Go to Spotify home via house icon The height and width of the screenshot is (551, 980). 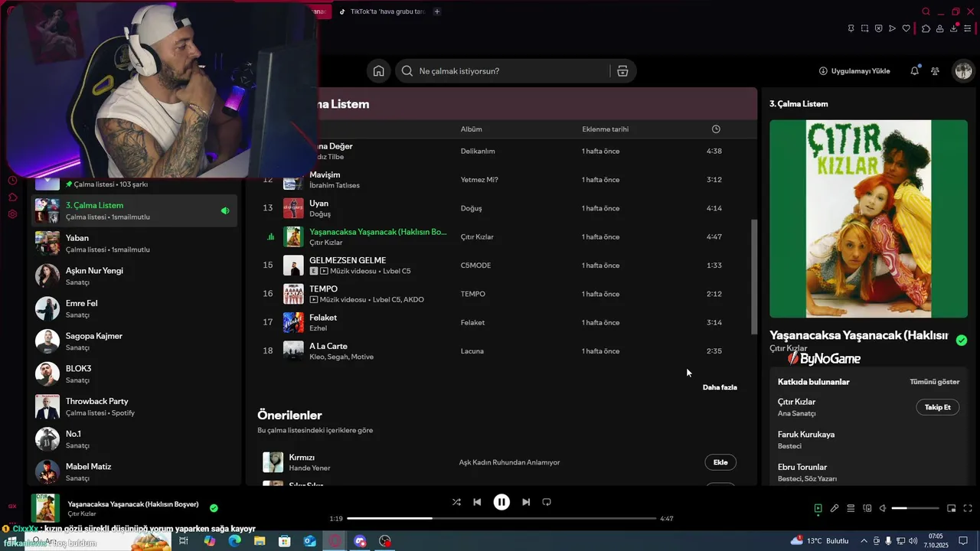[378, 71]
